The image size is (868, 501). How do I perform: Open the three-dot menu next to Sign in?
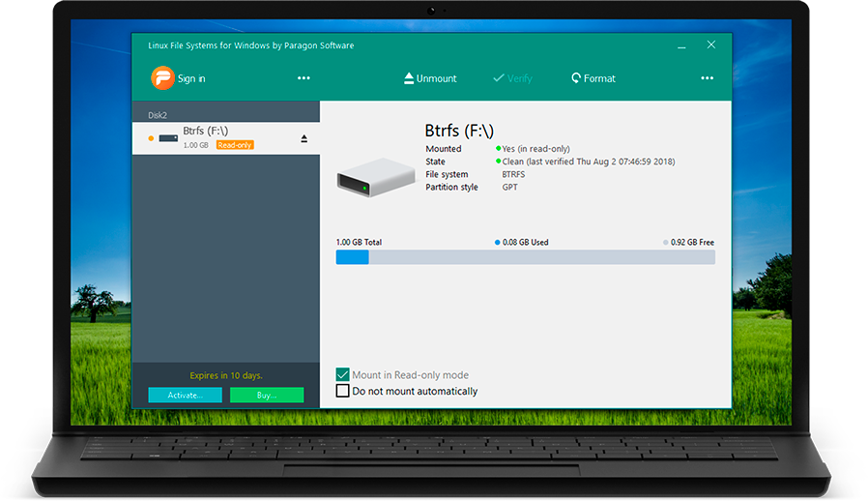click(304, 78)
